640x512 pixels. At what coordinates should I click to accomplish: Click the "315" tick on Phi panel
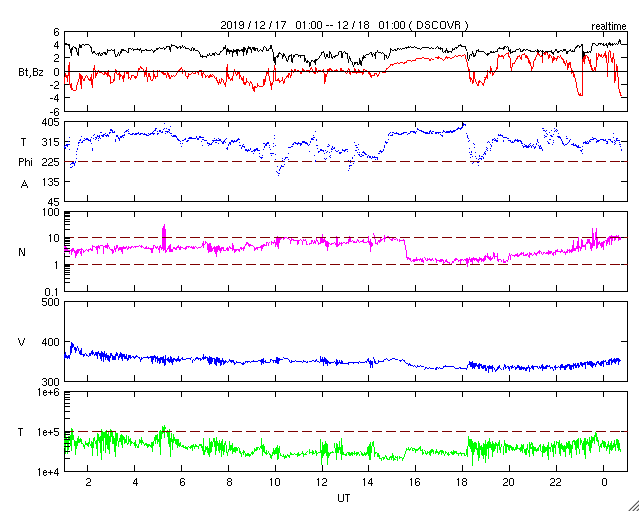[51, 142]
